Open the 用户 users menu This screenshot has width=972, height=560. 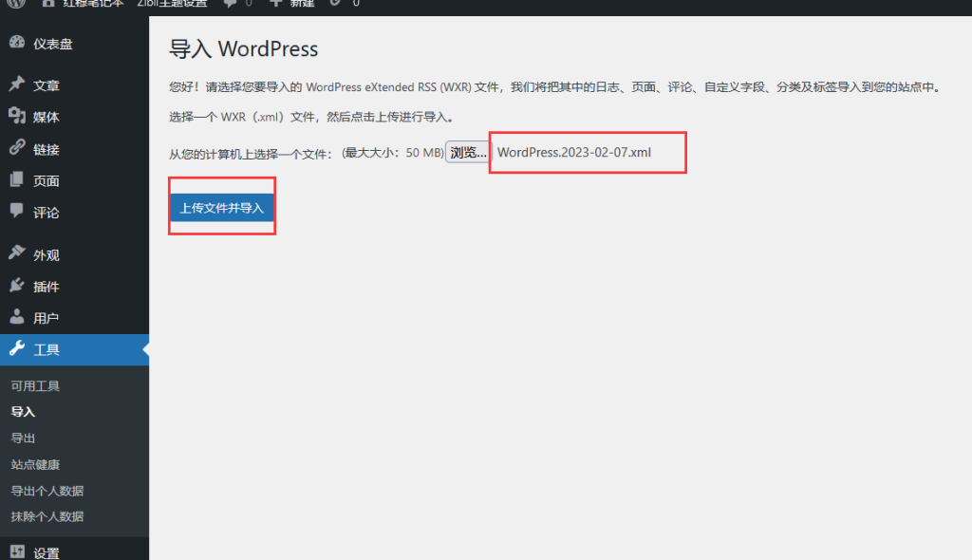point(47,318)
